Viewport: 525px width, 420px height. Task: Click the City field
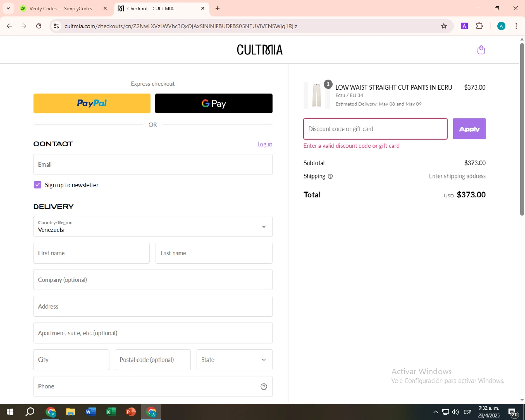click(x=71, y=360)
